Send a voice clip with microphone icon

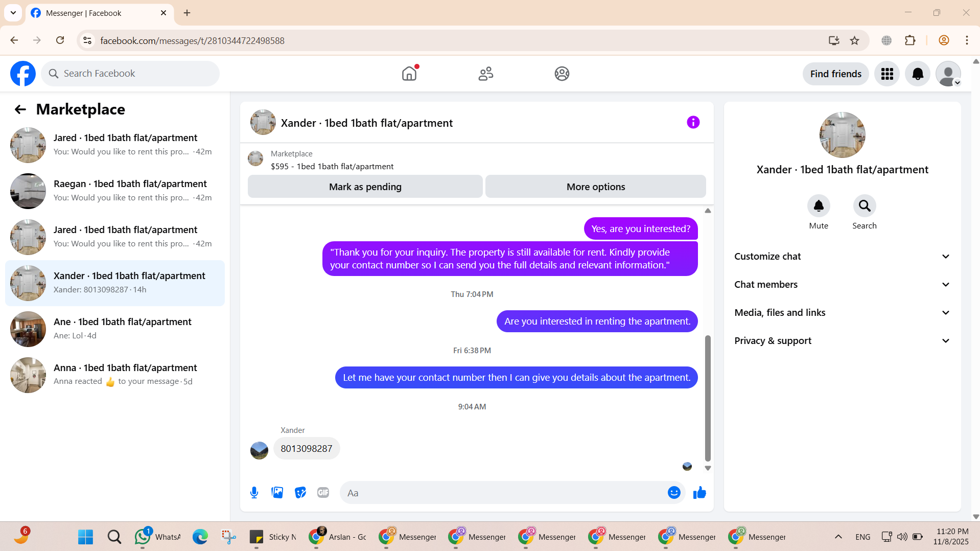point(254,493)
